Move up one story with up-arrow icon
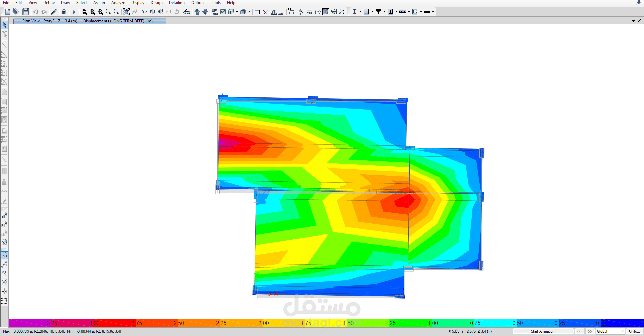 [197, 12]
